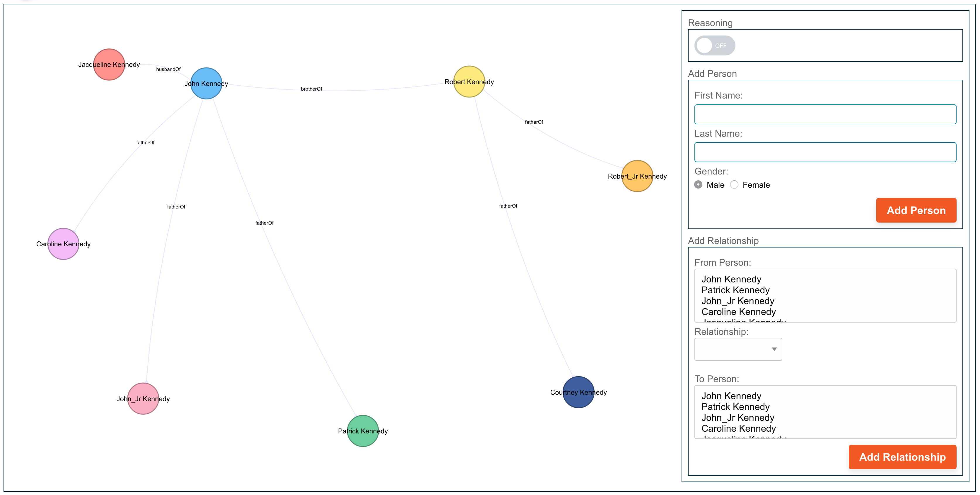Image resolution: width=980 pixels, height=495 pixels.
Task: Click the green Patrick Kennedy node
Action: pos(363,431)
